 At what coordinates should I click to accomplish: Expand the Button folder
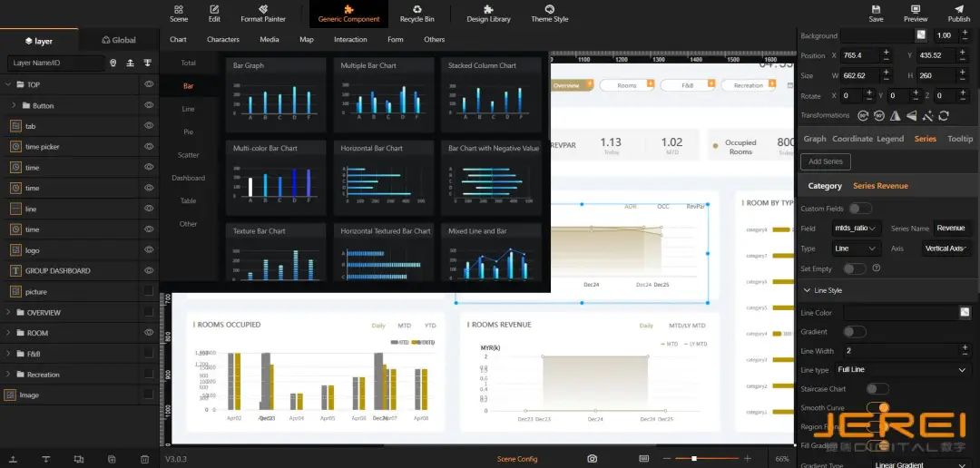click(14, 105)
